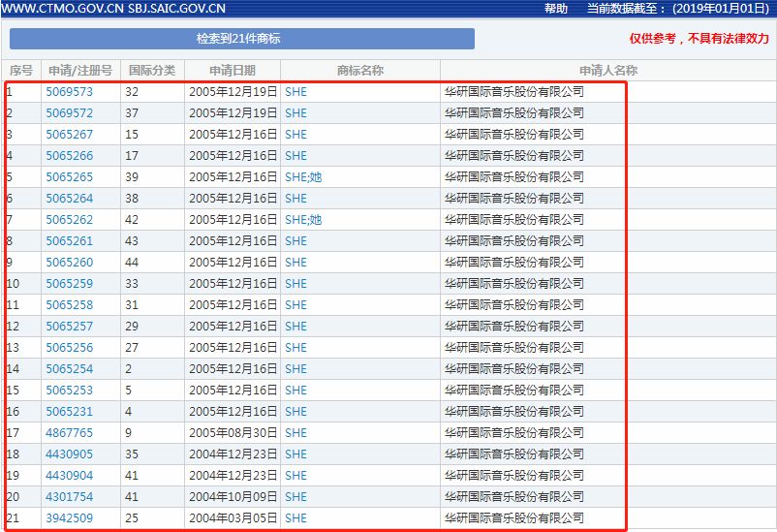Open SHE trademark in row 4430905

coord(295,454)
